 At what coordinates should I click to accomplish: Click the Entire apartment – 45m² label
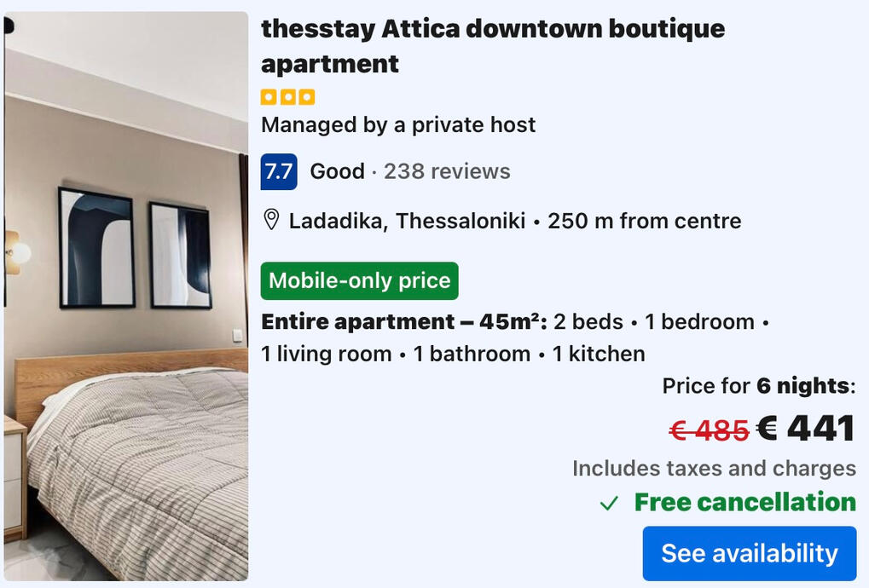click(403, 322)
